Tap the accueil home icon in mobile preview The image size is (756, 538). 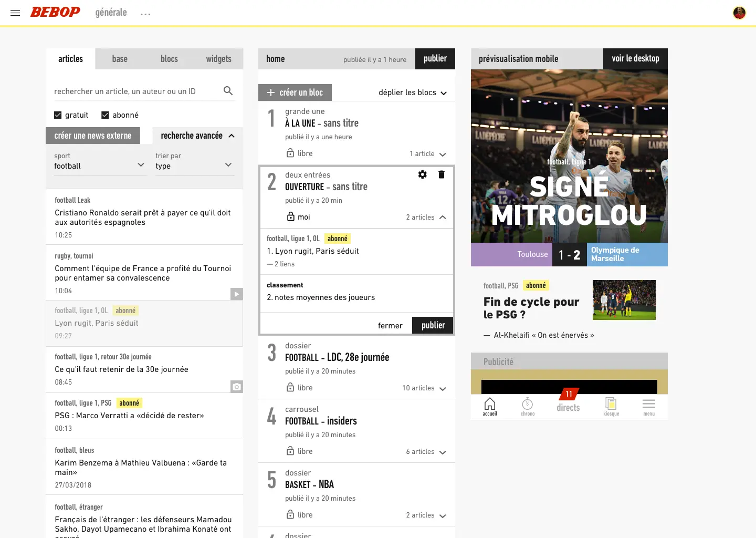(x=490, y=407)
